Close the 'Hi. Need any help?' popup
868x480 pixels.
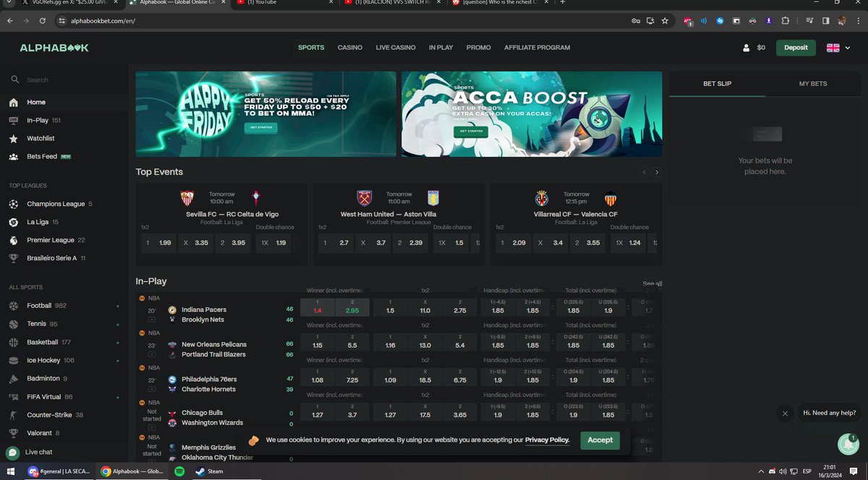coord(785,413)
